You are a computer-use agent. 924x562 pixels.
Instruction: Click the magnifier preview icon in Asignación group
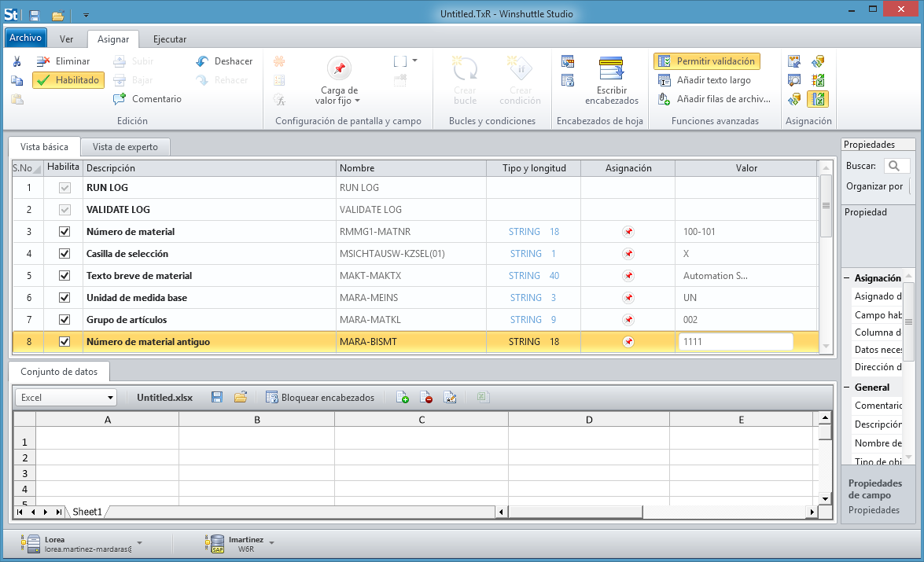pos(794,80)
